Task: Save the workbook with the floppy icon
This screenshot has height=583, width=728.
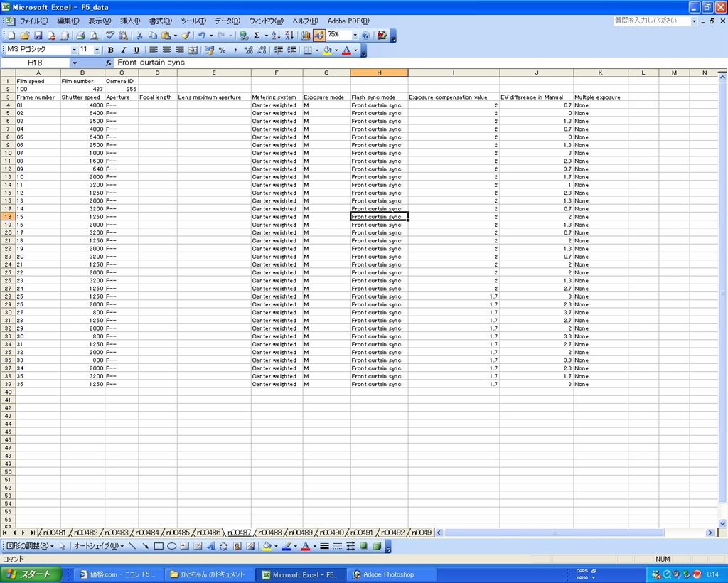Action: click(x=38, y=36)
